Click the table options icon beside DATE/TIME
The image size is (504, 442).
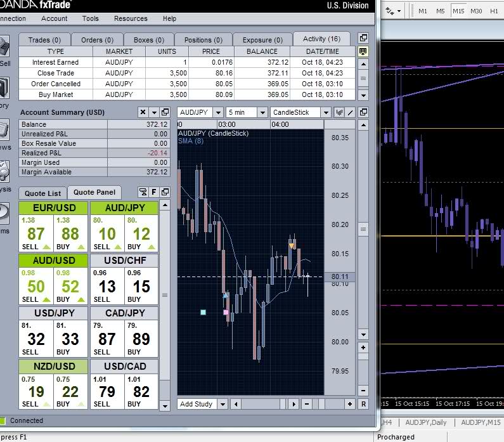tap(363, 51)
